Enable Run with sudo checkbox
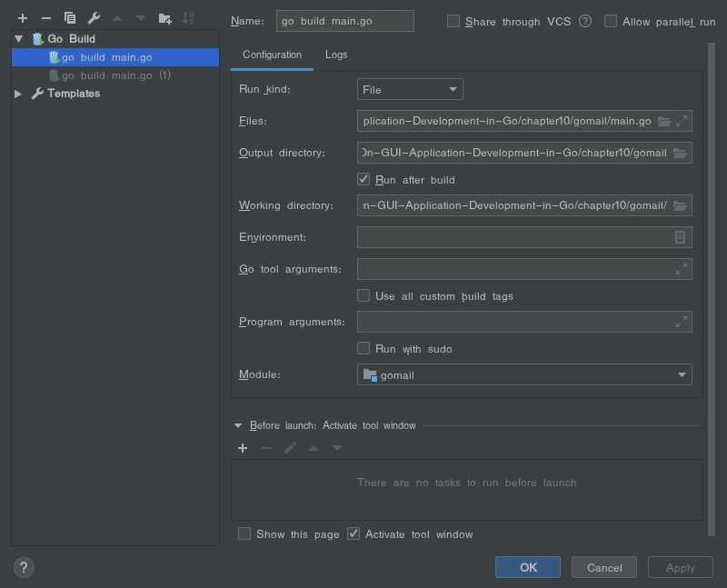Viewport: 727px width, 588px height. tap(363, 349)
